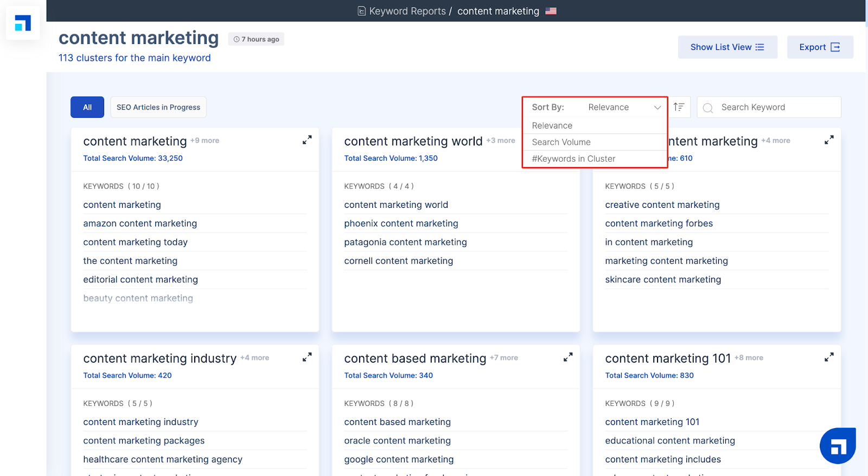Image resolution: width=868 pixels, height=476 pixels.
Task: Switch to the 'All' filter tab
Action: tap(87, 107)
